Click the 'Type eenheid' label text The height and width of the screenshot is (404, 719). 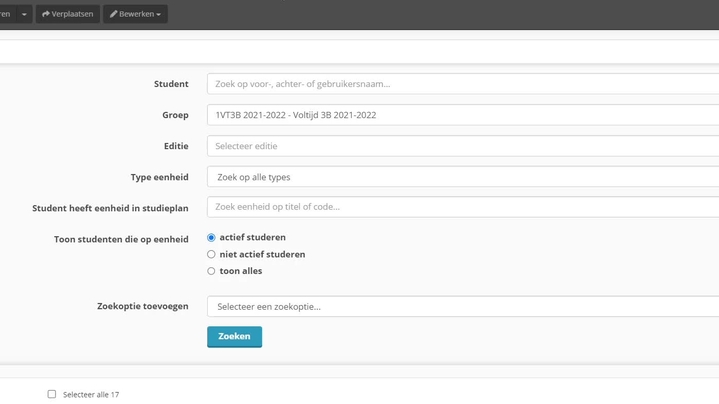(x=160, y=177)
